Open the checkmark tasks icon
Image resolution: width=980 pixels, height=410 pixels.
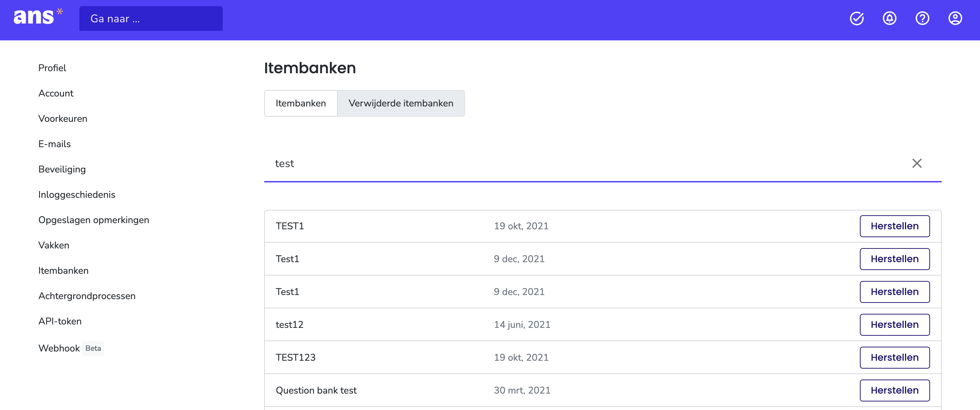coord(857,18)
